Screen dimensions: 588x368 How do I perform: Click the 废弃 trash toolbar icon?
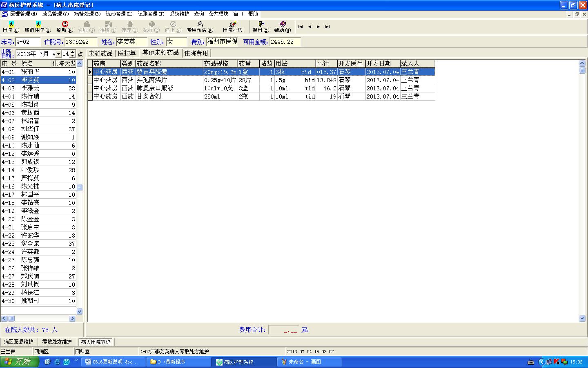pyautogui.click(x=130, y=27)
